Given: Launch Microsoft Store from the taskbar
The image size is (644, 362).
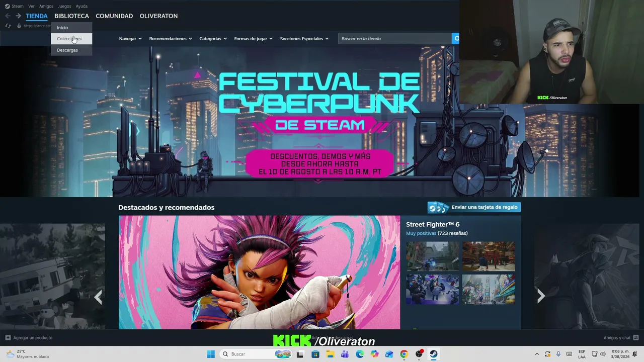Looking at the screenshot, I should point(315,354).
